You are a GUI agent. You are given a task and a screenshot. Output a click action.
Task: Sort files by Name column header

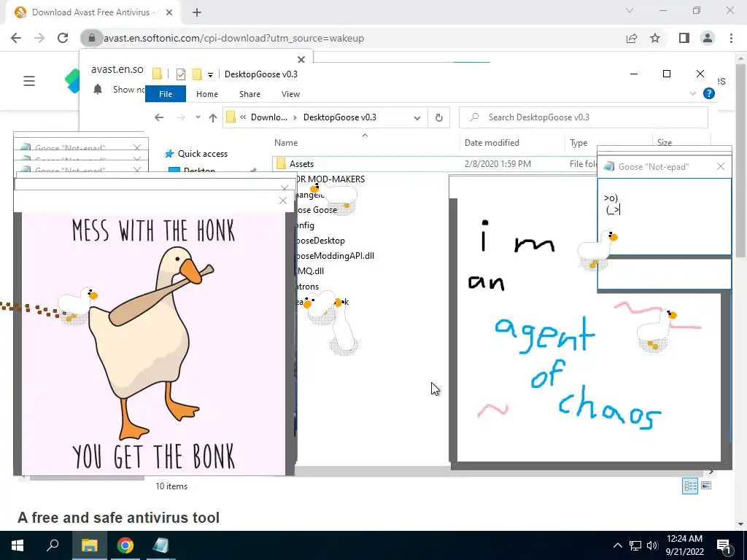click(286, 143)
